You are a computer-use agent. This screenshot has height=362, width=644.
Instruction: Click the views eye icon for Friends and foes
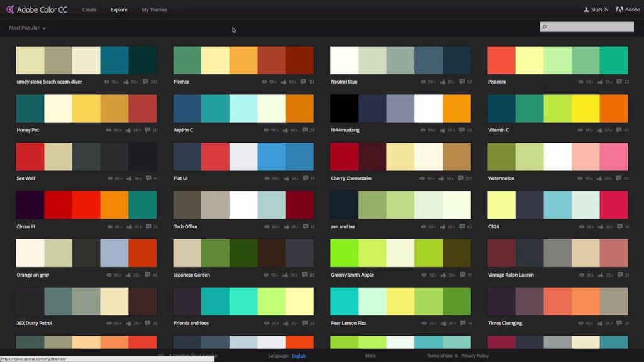[267, 324]
